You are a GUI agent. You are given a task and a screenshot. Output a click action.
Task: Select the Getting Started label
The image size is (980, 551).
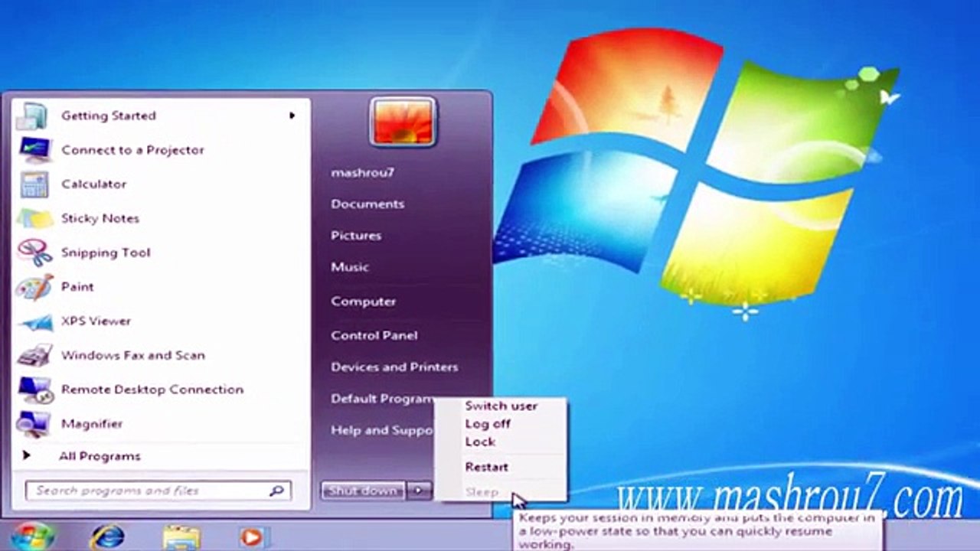[109, 116]
